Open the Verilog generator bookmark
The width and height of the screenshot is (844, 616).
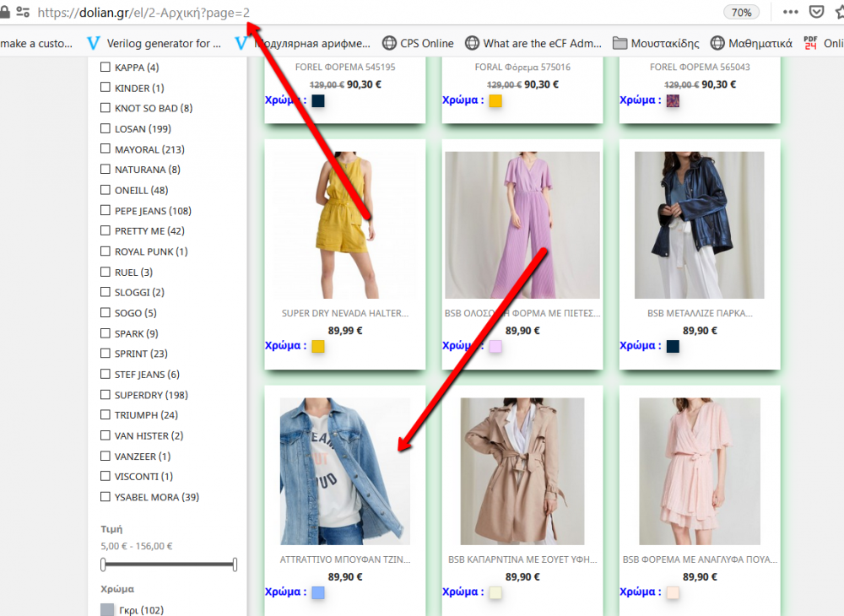154,43
